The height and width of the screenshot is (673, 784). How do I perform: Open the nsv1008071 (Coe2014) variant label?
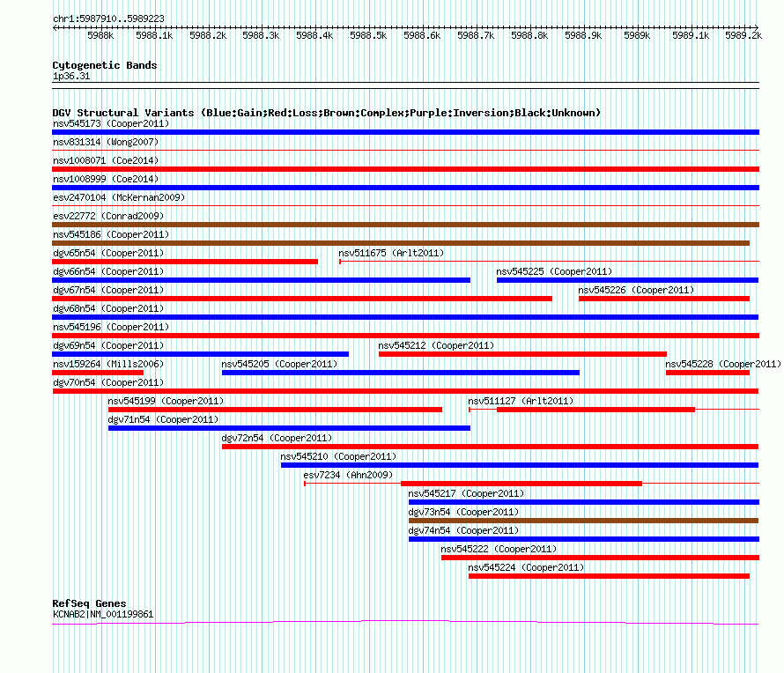coord(106,160)
